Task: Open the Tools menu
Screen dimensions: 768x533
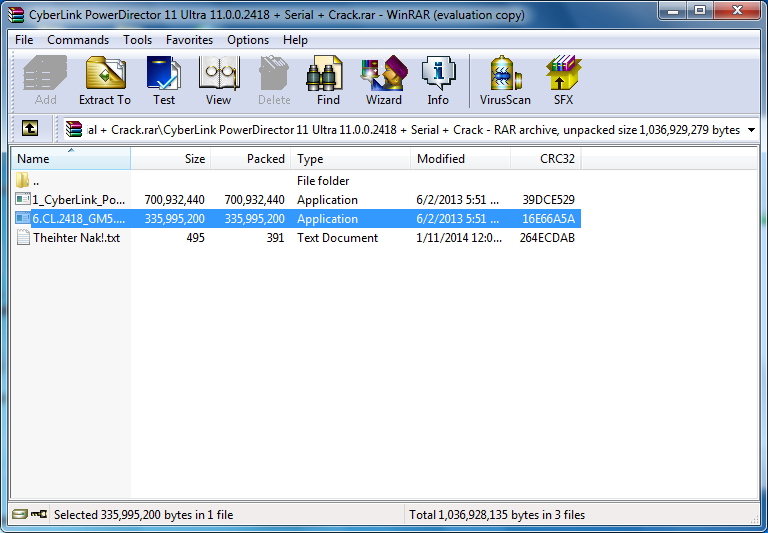Action: click(137, 40)
